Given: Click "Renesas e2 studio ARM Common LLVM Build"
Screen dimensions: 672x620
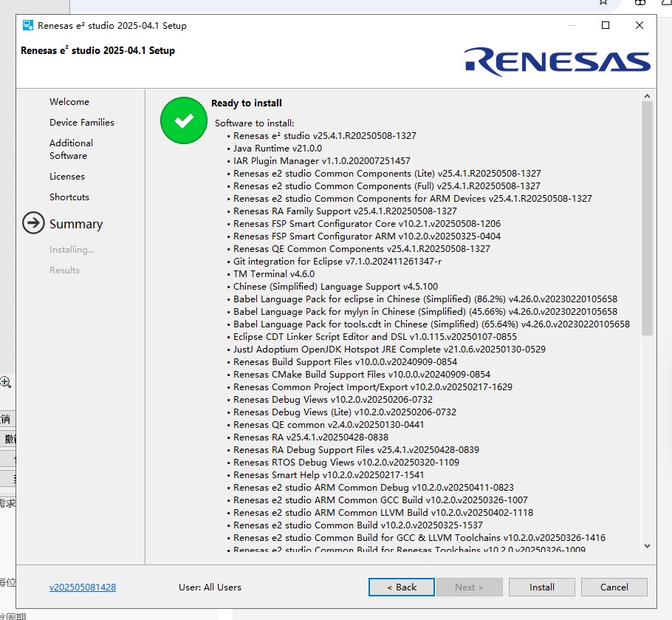Looking at the screenshot, I should [383, 512].
